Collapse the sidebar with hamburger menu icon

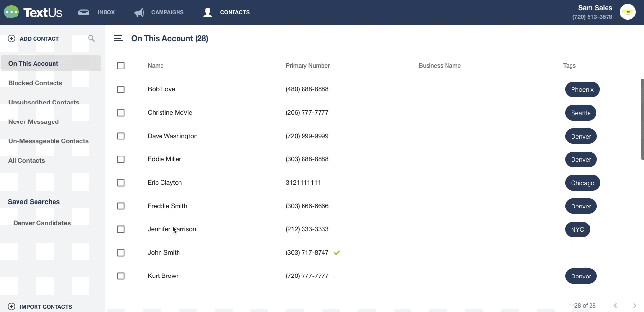coord(118,38)
